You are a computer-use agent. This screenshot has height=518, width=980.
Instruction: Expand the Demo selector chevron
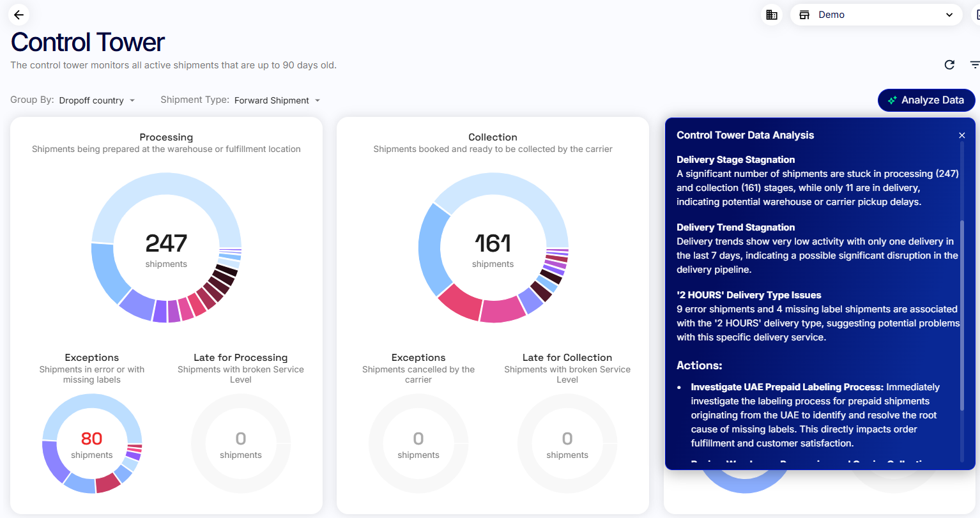tap(949, 15)
